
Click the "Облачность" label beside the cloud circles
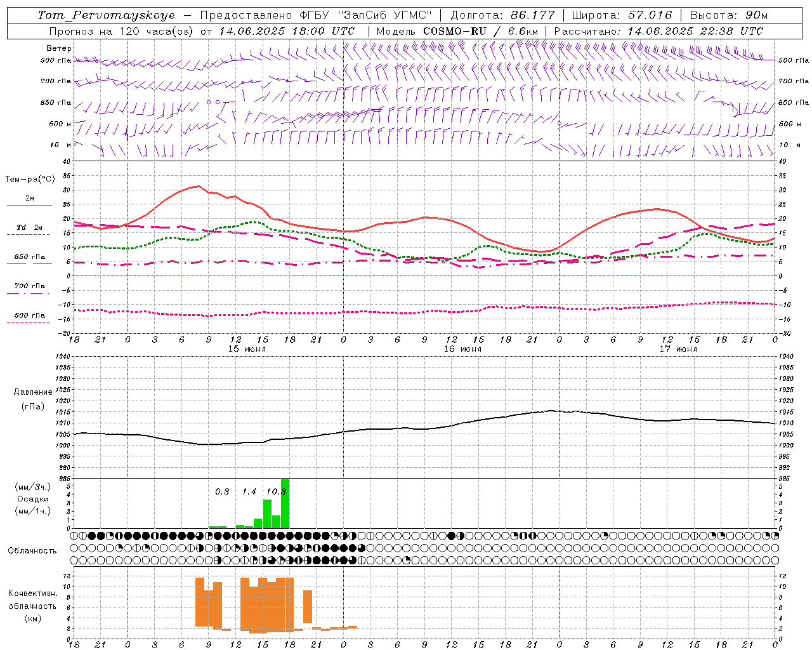pos(32,550)
